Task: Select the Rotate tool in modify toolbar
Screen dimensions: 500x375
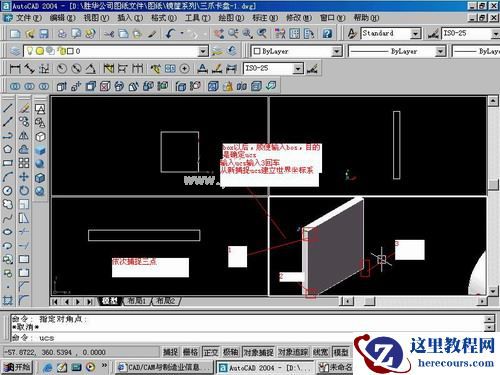Action: point(24,191)
